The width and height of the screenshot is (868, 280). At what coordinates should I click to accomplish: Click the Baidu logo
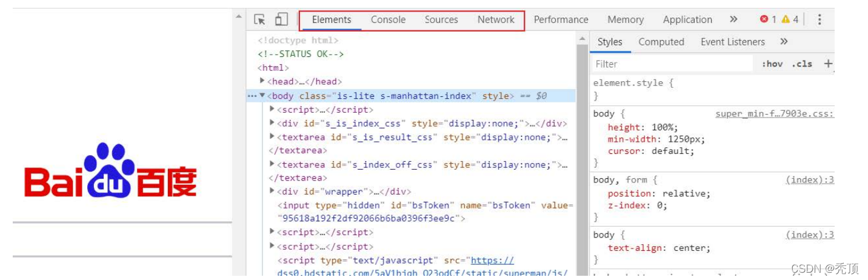click(x=111, y=172)
